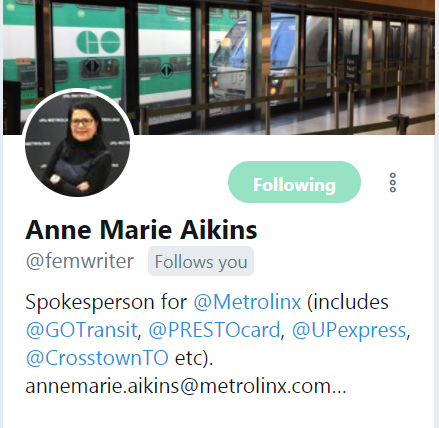The height and width of the screenshot is (428, 439).
Task: Open the three-dot more options menu
Action: 393,182
